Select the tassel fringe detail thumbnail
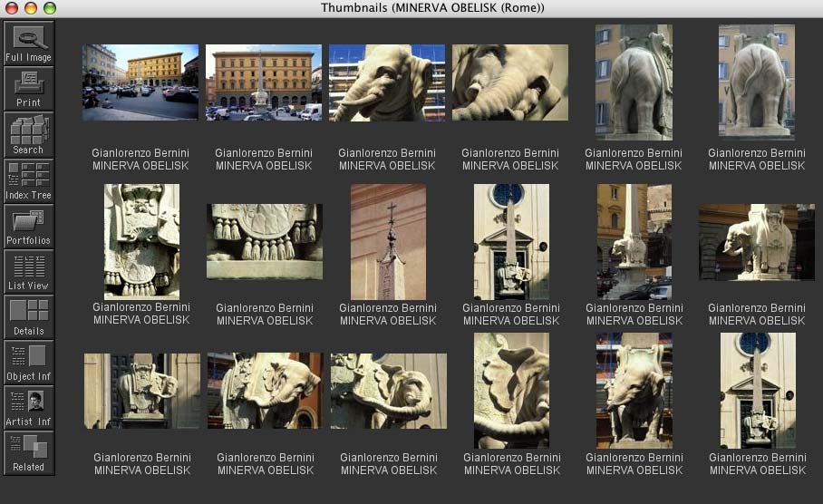The width and height of the screenshot is (823, 504). pyautogui.click(x=265, y=241)
